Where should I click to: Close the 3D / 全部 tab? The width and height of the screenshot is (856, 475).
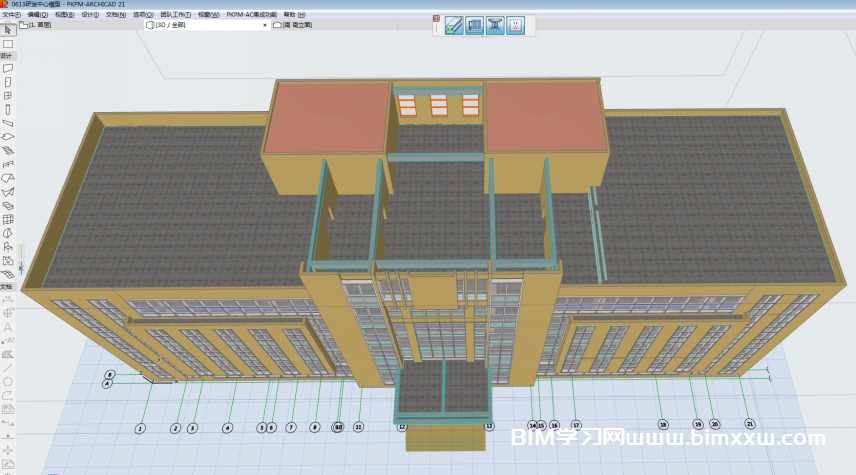[x=265, y=25]
